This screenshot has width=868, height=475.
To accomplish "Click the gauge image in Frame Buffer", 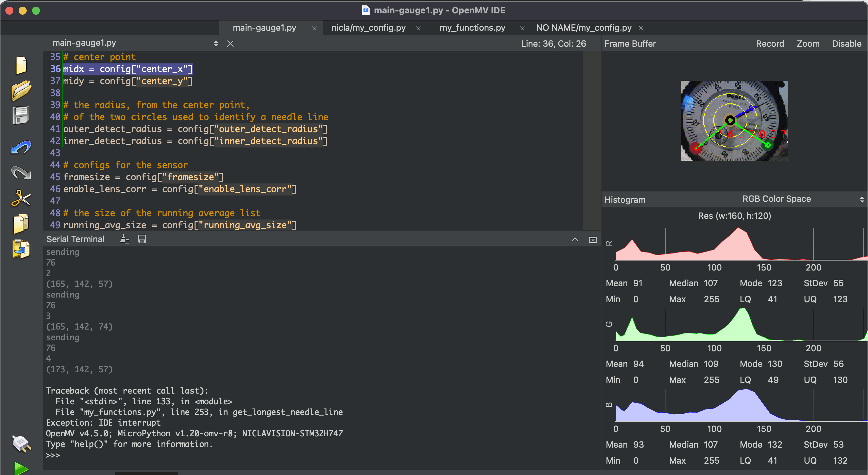I will tap(734, 121).
